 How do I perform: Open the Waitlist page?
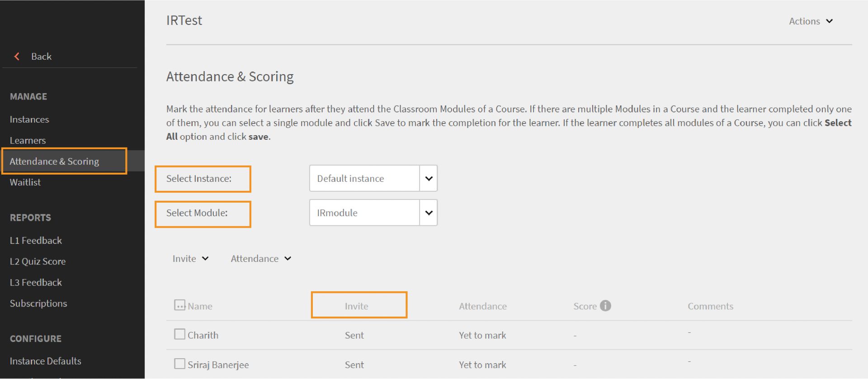point(25,182)
